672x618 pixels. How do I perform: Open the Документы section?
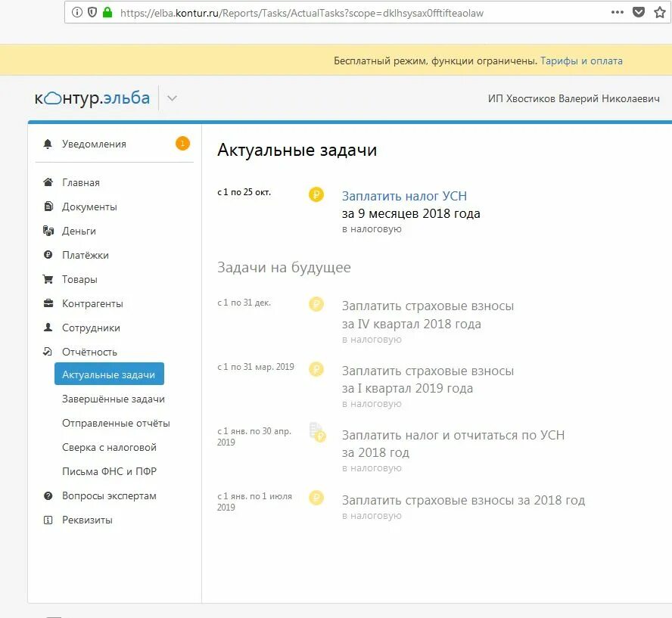(x=89, y=207)
